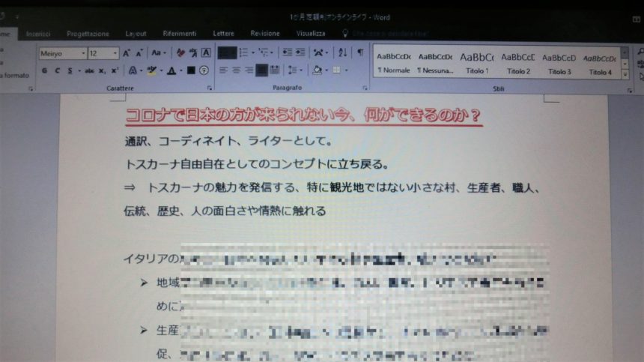The image size is (644, 362).
Task: Switch to the Revisione tab
Action: click(x=265, y=34)
